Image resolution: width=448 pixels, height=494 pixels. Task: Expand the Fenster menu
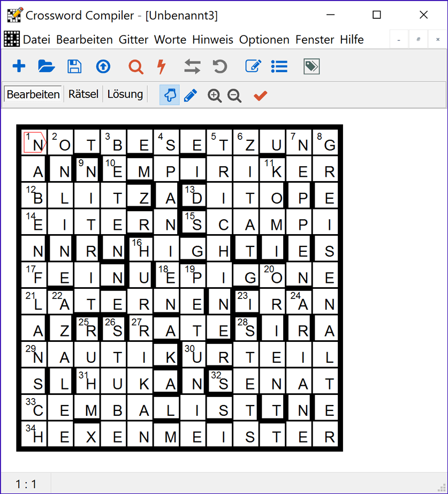[x=315, y=39]
